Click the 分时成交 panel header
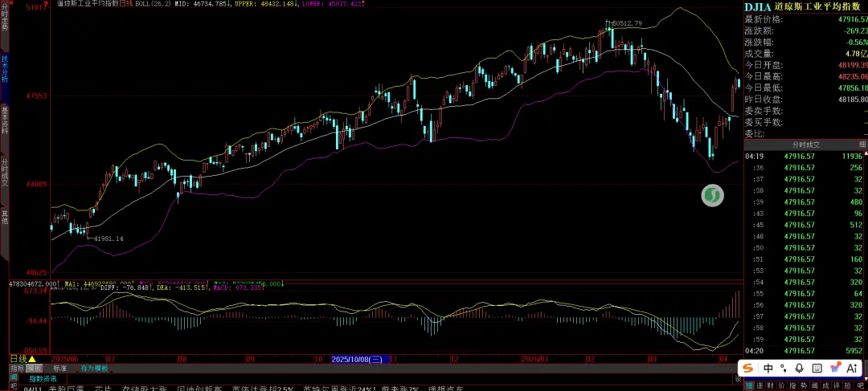 805,145
